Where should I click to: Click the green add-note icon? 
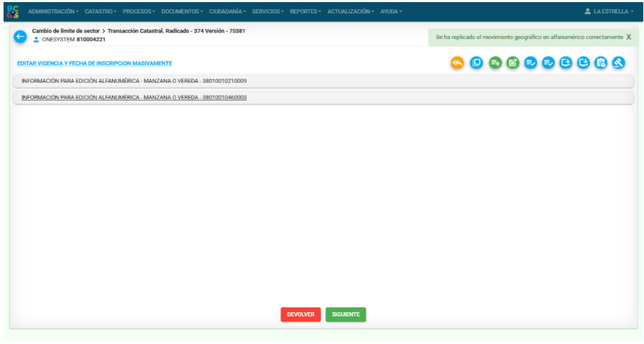[x=513, y=63]
